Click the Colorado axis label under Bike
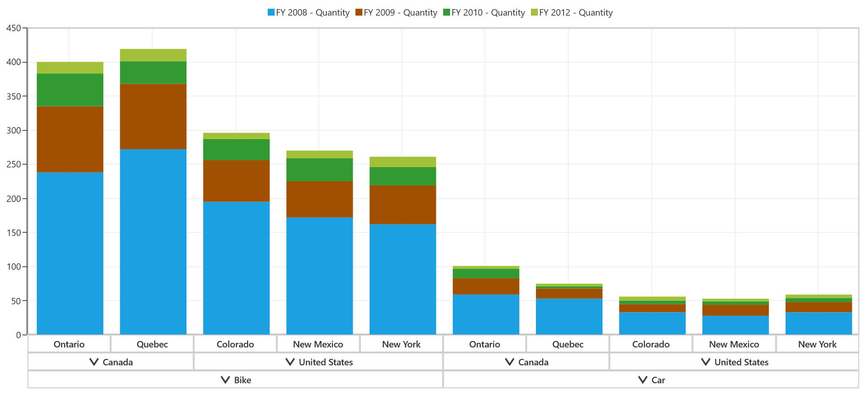Screen dimensions: 868x397 (x=235, y=344)
